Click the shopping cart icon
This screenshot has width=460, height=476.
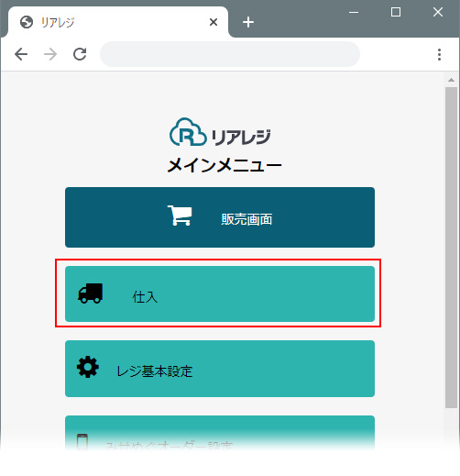tap(180, 216)
